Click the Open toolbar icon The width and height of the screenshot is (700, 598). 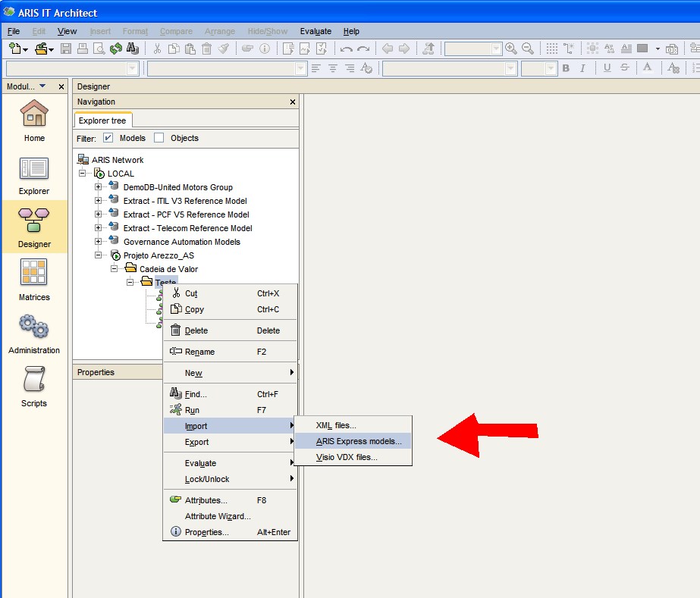[42, 49]
